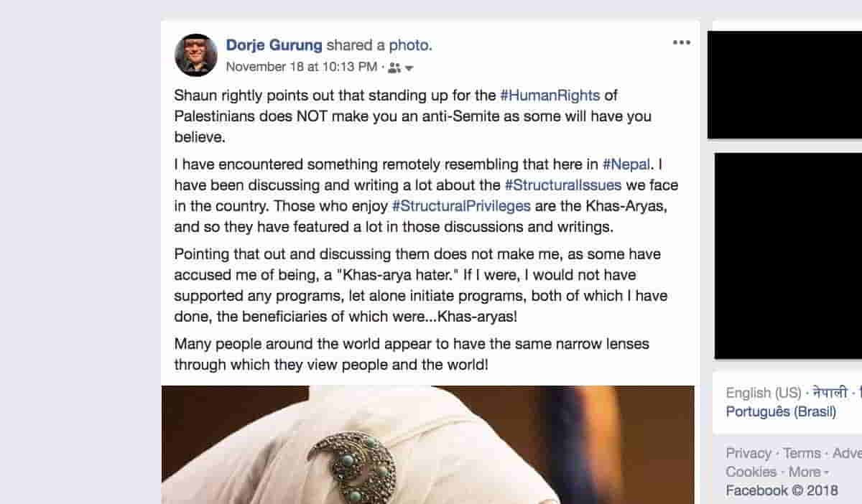This screenshot has height=504, width=862.
Task: Follow the #StructuralIssues hashtag
Action: (x=562, y=185)
